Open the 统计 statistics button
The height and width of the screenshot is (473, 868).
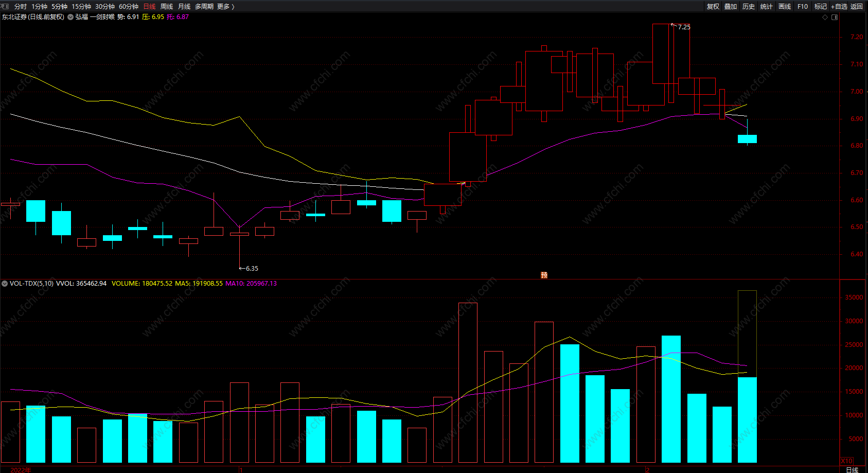767,7
